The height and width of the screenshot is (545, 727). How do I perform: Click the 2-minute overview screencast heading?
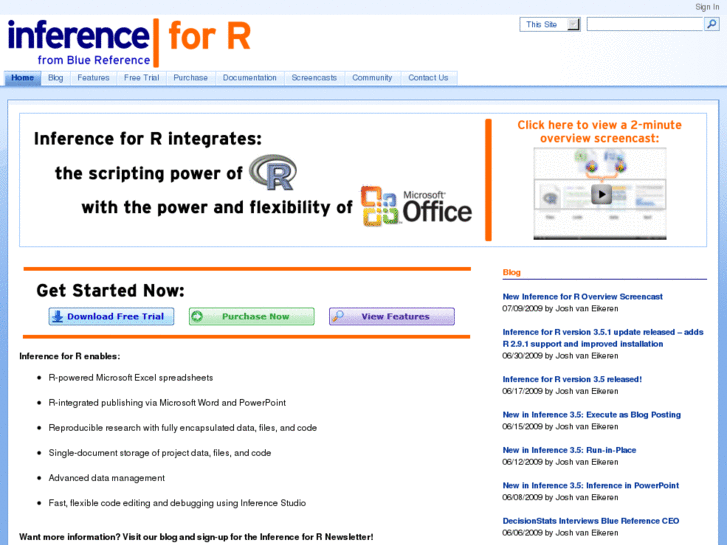click(599, 131)
